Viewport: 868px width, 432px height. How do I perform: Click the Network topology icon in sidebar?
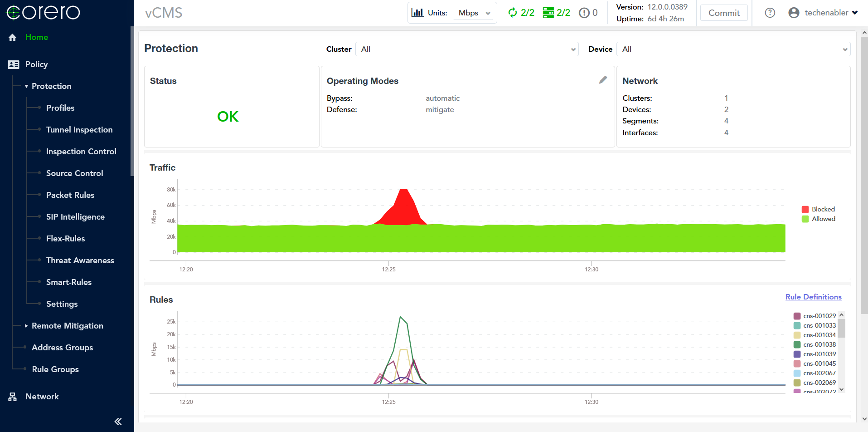click(13, 397)
